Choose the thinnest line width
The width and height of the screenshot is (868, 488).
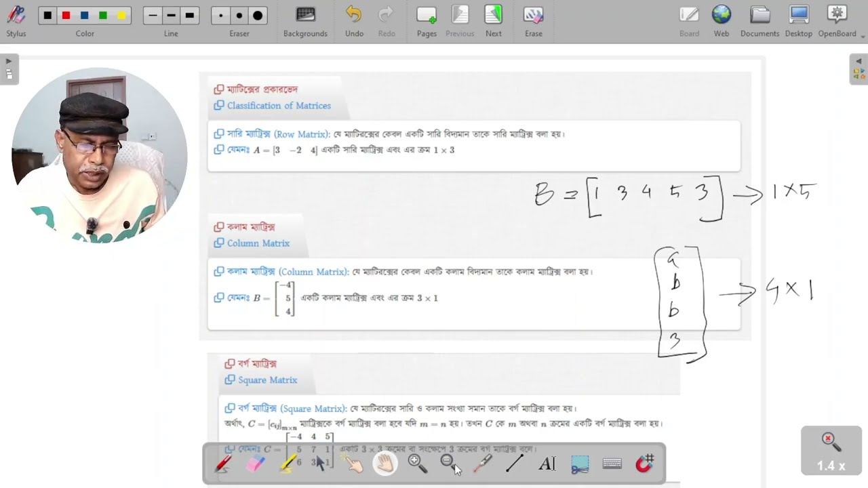pos(153,16)
